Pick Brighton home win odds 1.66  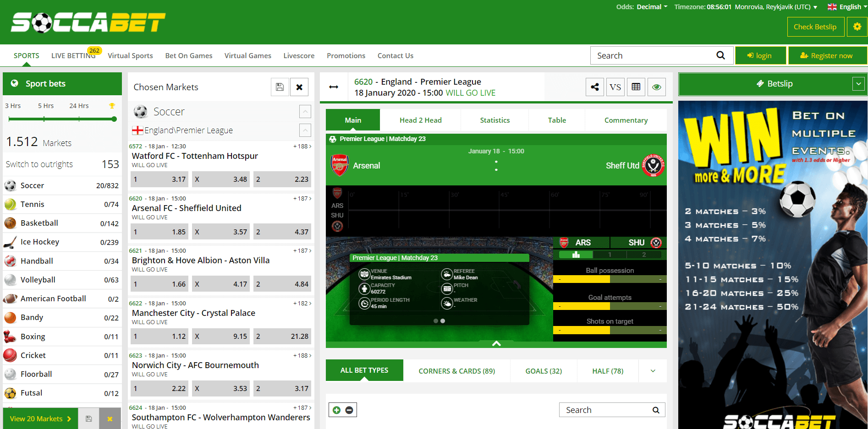click(159, 284)
